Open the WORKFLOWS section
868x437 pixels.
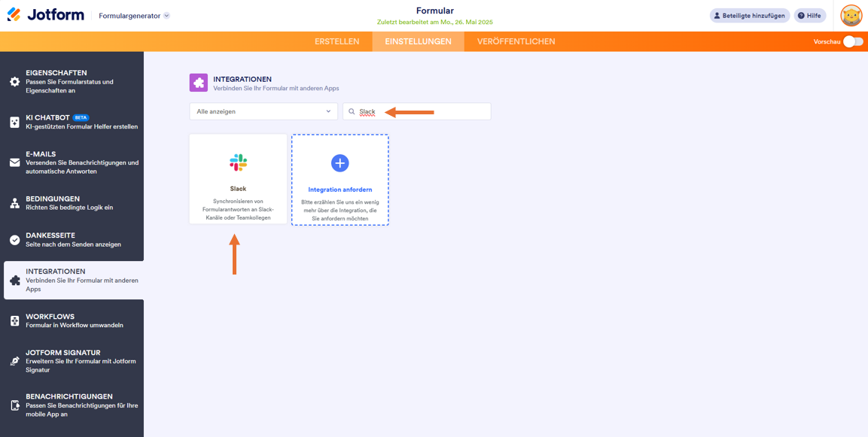(x=74, y=321)
